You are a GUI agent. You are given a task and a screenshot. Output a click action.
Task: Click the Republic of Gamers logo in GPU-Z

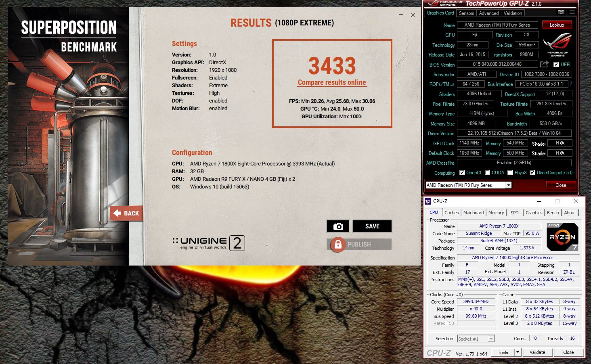tap(557, 44)
